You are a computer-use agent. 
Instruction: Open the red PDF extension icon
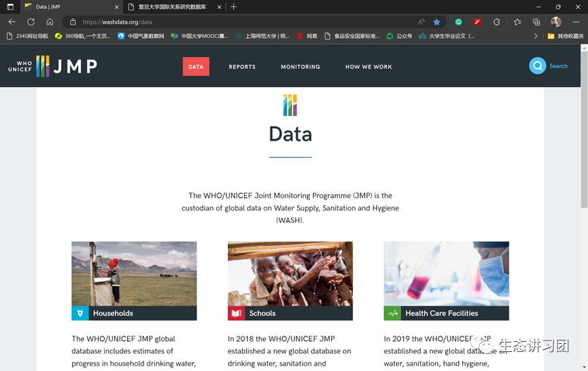(x=477, y=22)
